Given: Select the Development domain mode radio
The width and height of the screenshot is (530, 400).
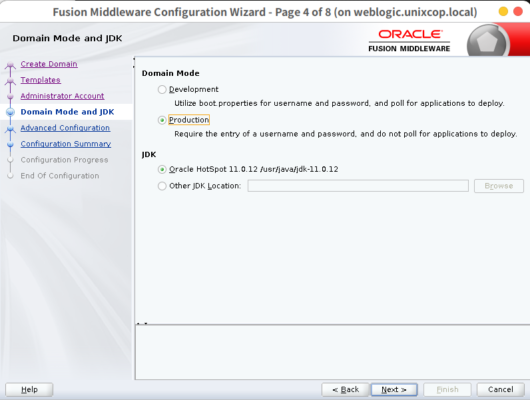Looking at the screenshot, I should pyautogui.click(x=162, y=89).
